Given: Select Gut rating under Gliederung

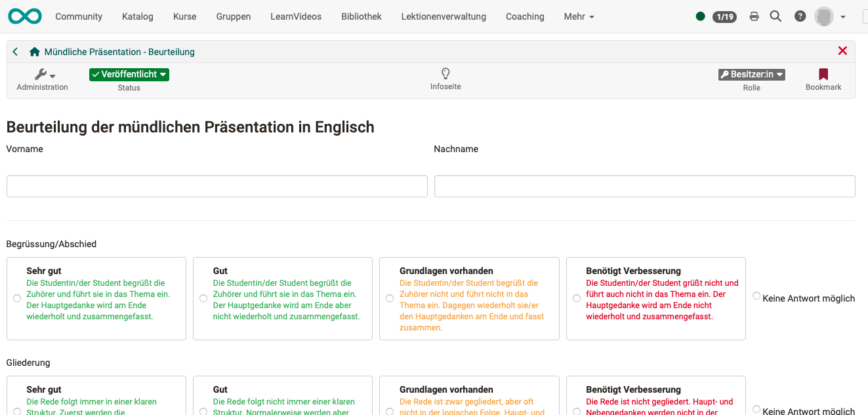Looking at the screenshot, I should pos(203,412).
